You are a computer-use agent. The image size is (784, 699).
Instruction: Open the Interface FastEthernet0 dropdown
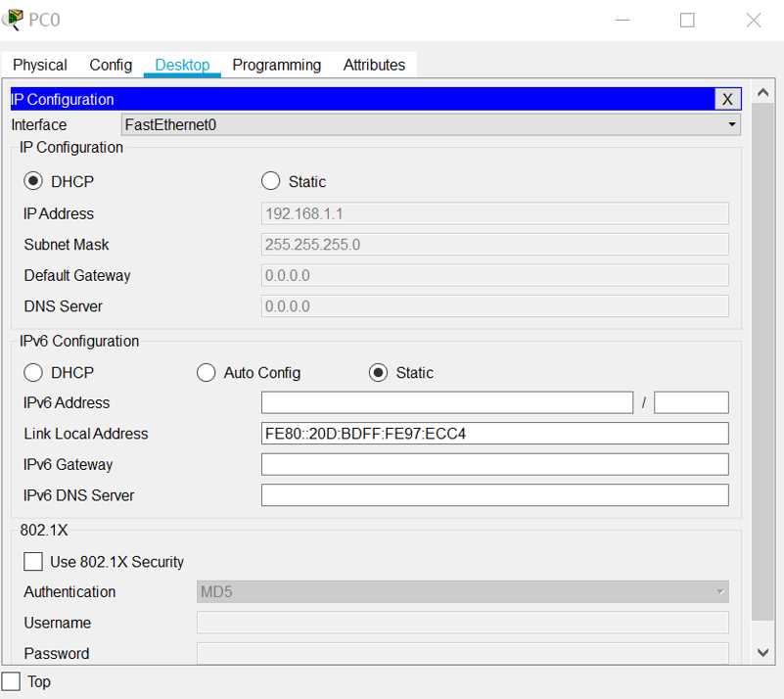coord(431,124)
